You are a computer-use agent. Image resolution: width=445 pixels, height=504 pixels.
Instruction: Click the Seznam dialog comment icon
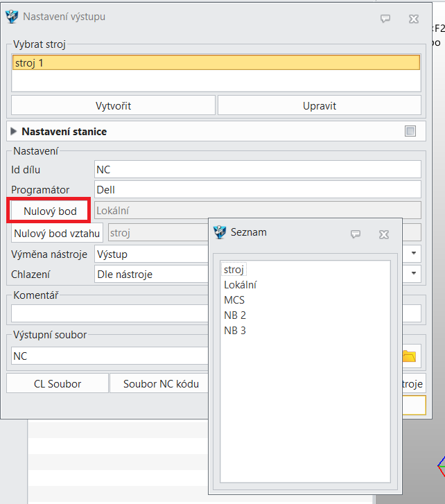tap(356, 234)
